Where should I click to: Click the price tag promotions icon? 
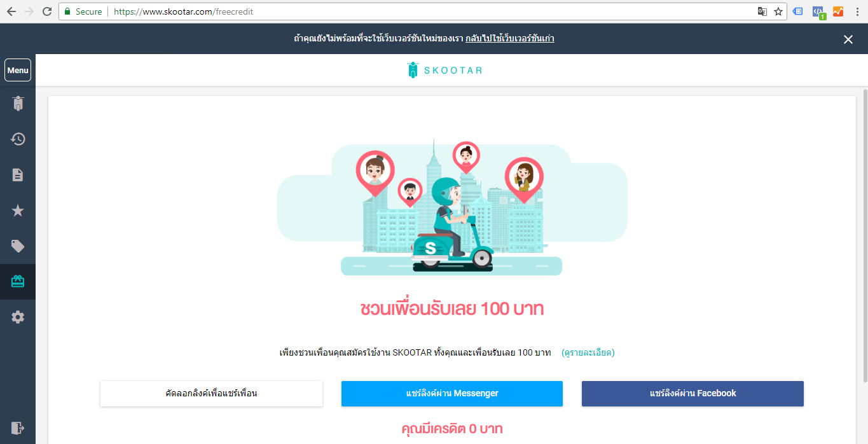tap(18, 246)
